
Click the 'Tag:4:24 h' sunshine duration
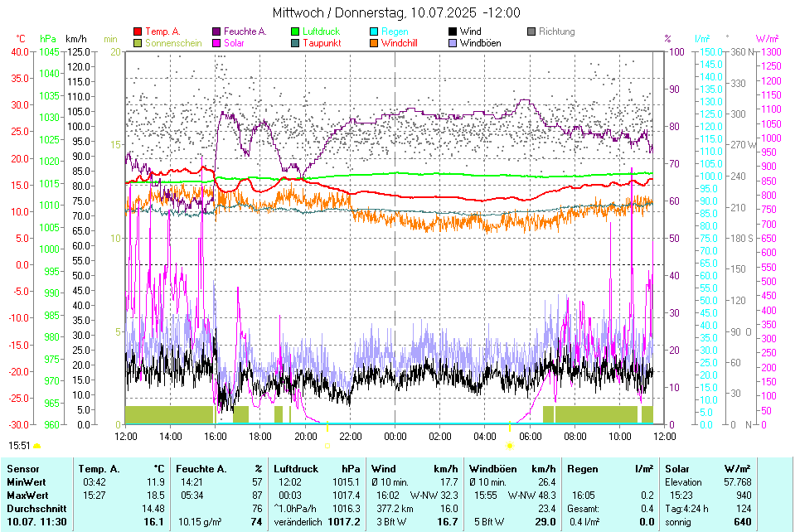click(x=686, y=509)
